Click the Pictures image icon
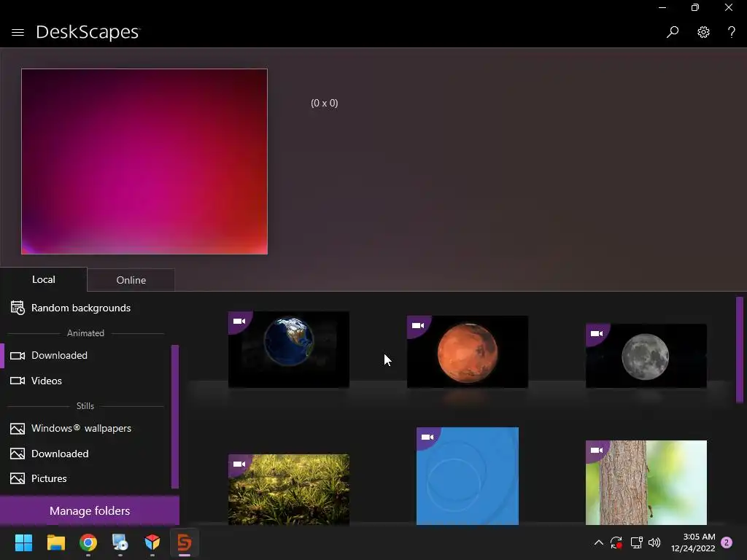 tap(18, 478)
